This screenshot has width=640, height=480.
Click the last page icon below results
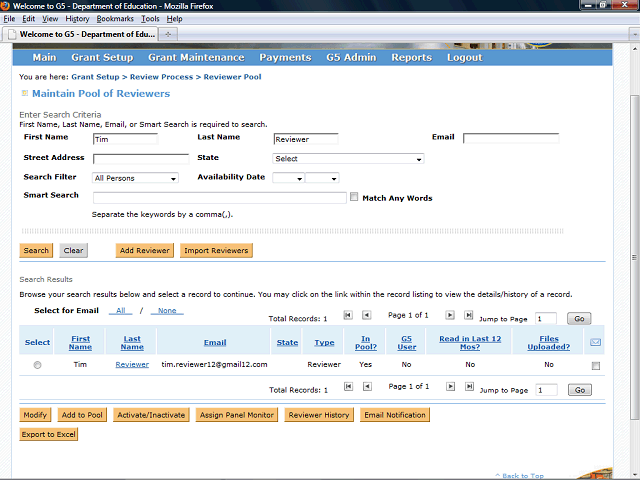click(469, 387)
